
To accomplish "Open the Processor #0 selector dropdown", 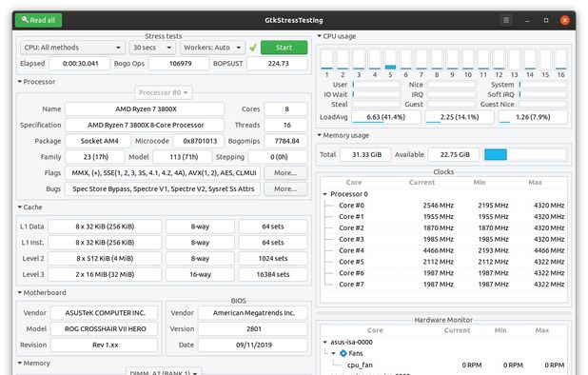I will [164, 92].
